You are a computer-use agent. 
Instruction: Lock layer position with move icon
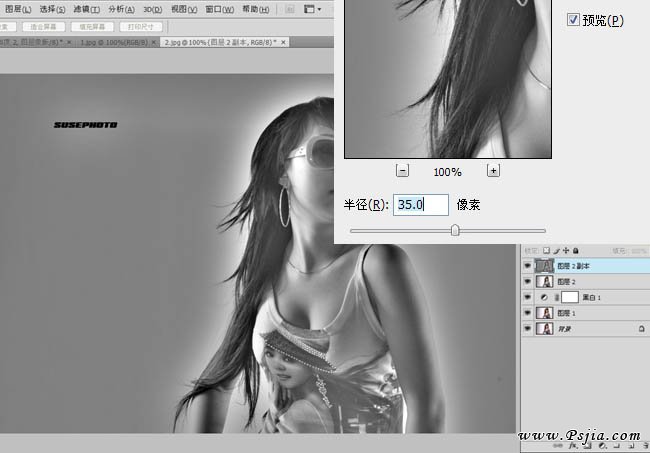[566, 251]
